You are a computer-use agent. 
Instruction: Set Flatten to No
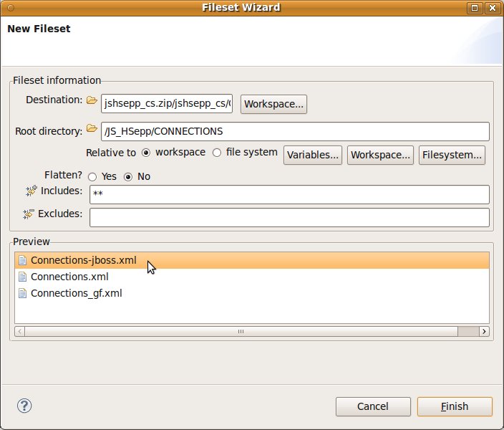tap(129, 177)
